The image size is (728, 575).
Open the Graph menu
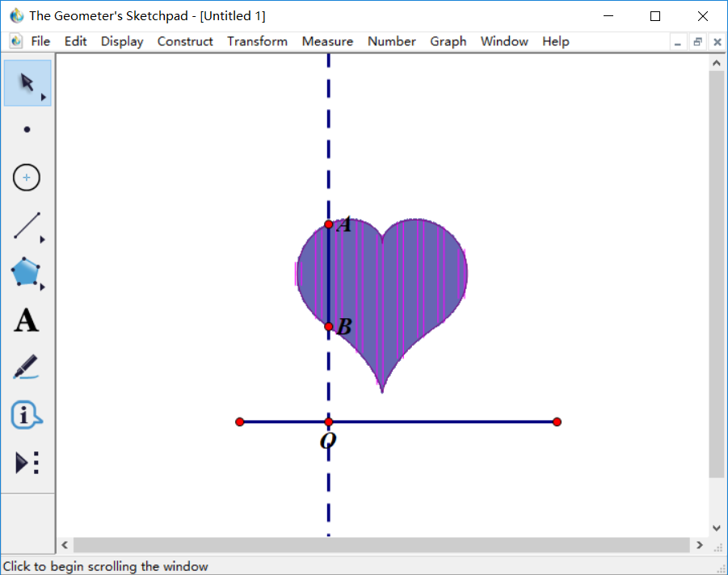[x=448, y=41]
